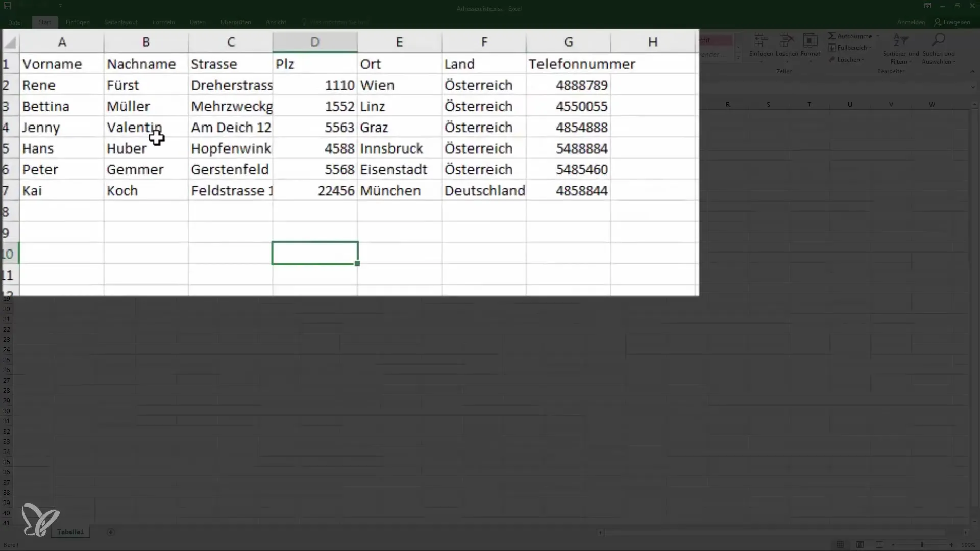980x551 pixels.
Task: Open the Daten ribbon tab
Action: [198, 22]
